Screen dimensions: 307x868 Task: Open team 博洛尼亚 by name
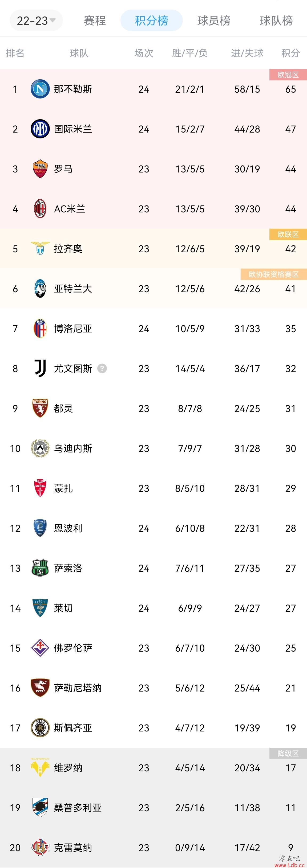tap(73, 328)
